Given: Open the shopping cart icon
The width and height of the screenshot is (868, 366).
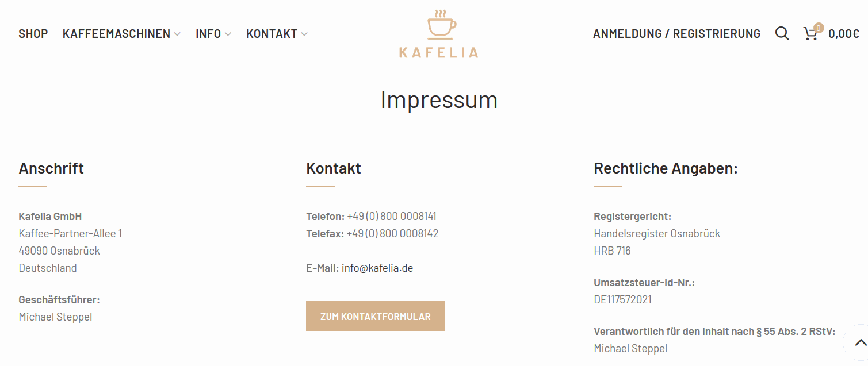Looking at the screenshot, I should pyautogui.click(x=810, y=34).
